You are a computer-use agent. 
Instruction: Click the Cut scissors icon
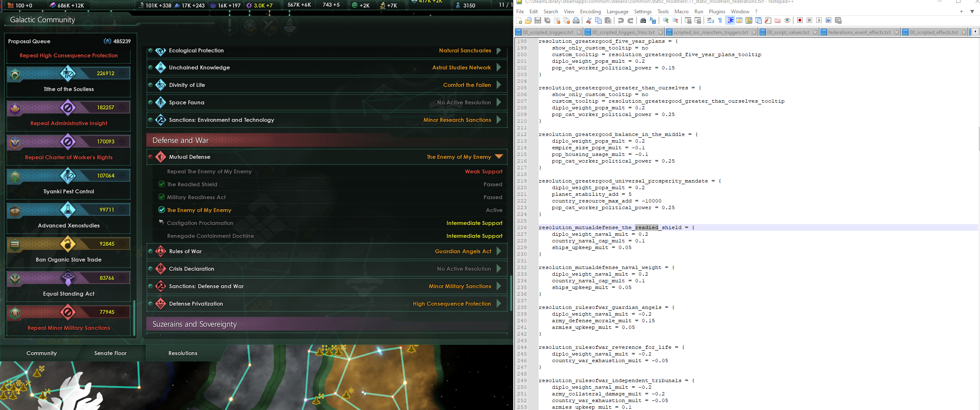click(589, 20)
